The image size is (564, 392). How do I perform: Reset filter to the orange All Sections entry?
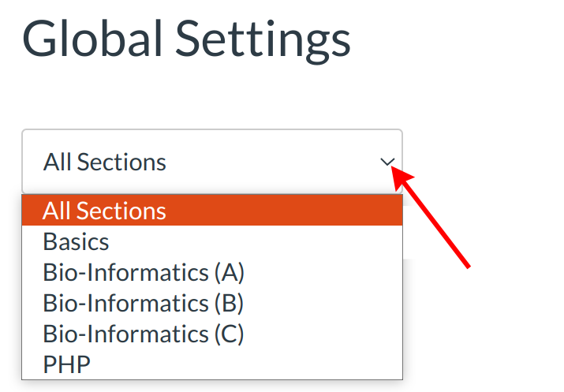pos(105,211)
